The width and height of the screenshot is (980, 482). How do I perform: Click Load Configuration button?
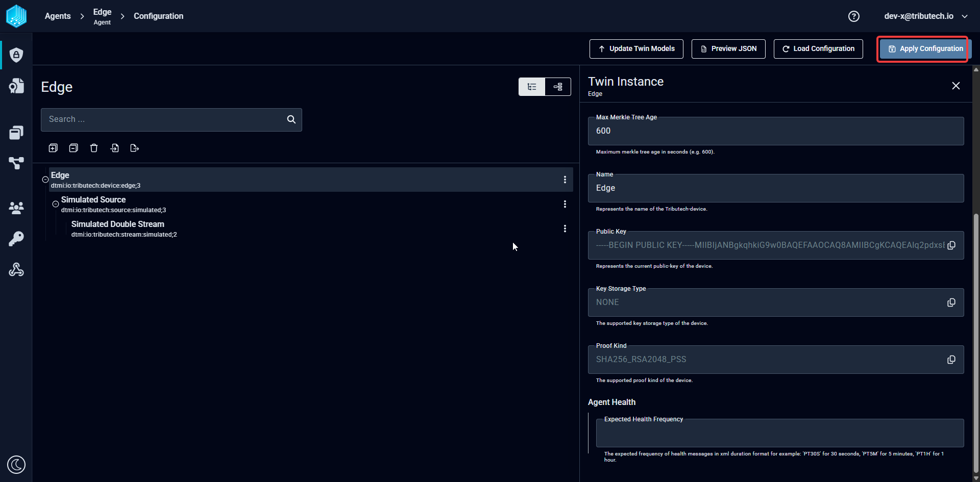tap(818, 49)
